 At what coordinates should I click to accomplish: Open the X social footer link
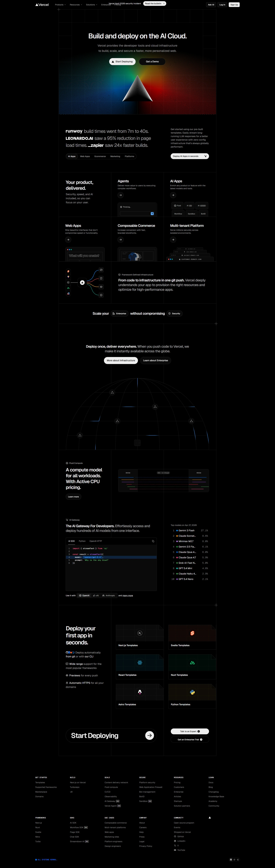176,845
